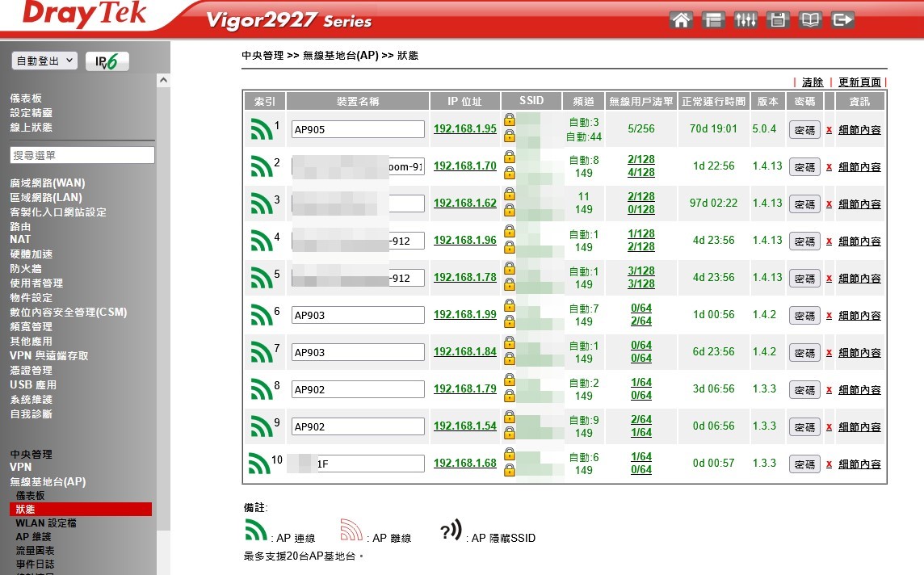Viewport: 924px width, 575px height.
Task: Expand the 區域網路(LAN) menu
Action: (x=46, y=198)
